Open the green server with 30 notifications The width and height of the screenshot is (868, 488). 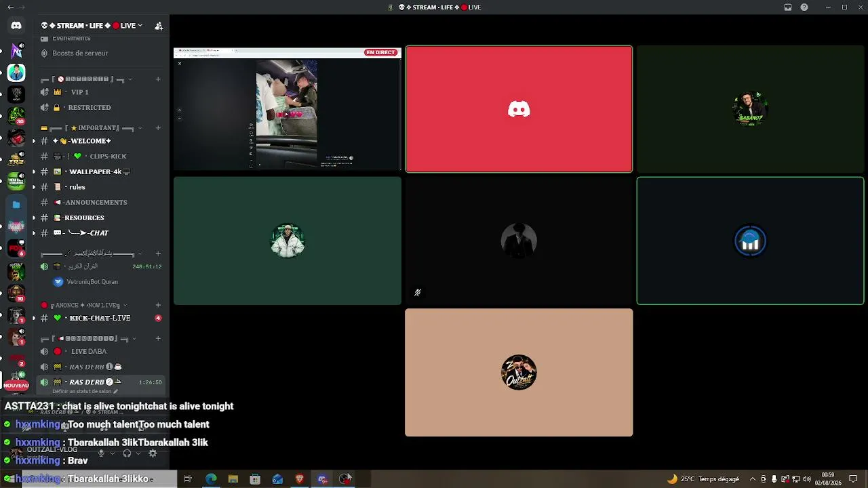point(16,116)
